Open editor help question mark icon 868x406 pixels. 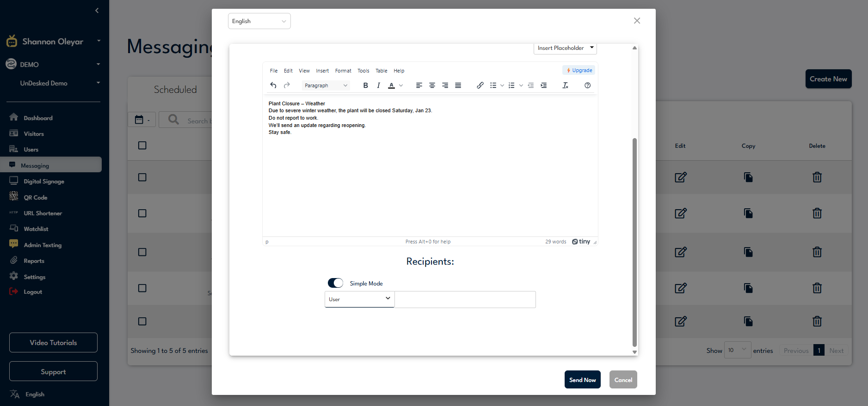tap(587, 85)
